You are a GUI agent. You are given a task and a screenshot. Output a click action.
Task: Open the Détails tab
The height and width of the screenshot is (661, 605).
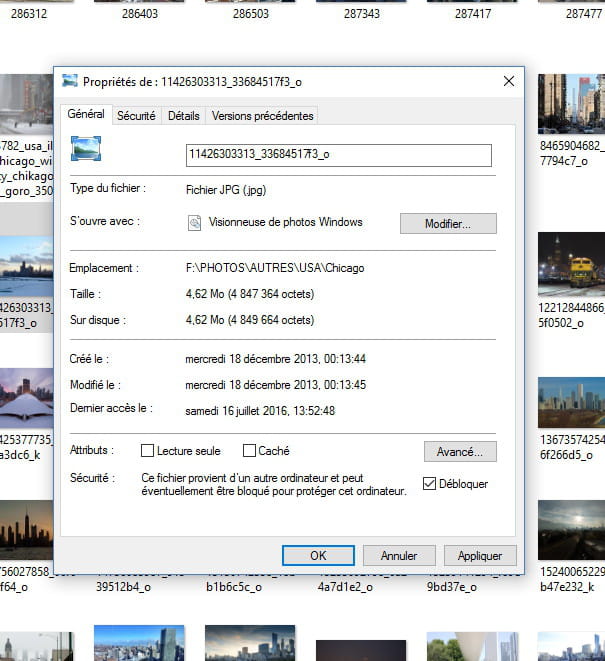(x=183, y=116)
